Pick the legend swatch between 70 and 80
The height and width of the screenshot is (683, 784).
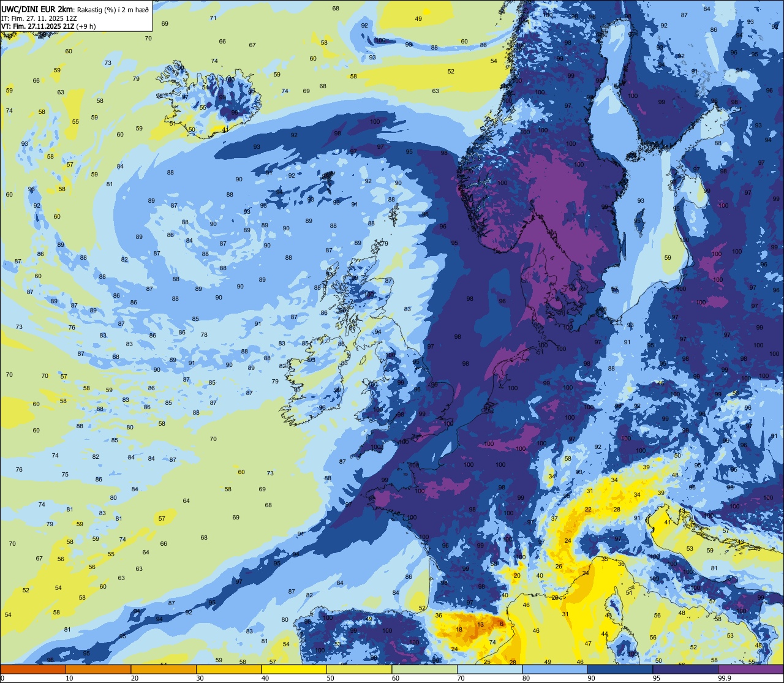coord(489,669)
